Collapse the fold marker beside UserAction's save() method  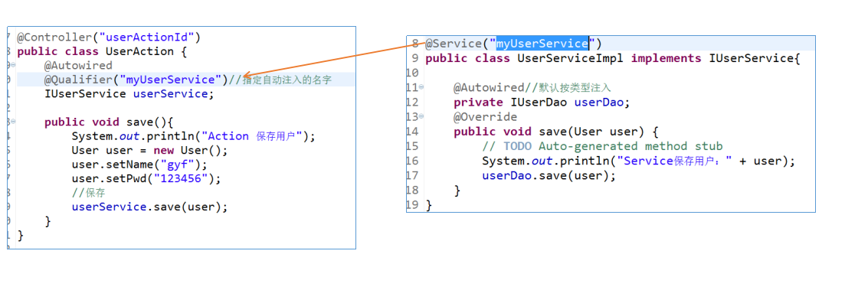coord(13,122)
